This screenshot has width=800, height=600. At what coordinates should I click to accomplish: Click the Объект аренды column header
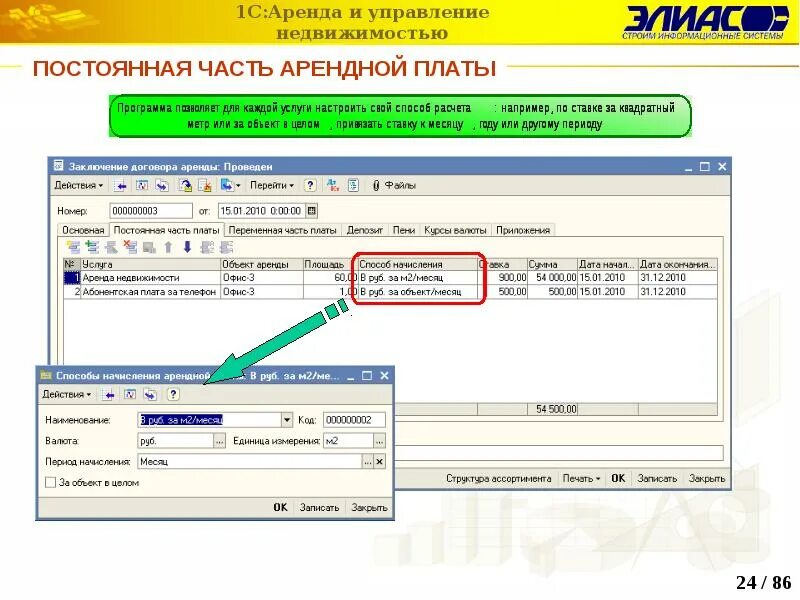coord(262,264)
